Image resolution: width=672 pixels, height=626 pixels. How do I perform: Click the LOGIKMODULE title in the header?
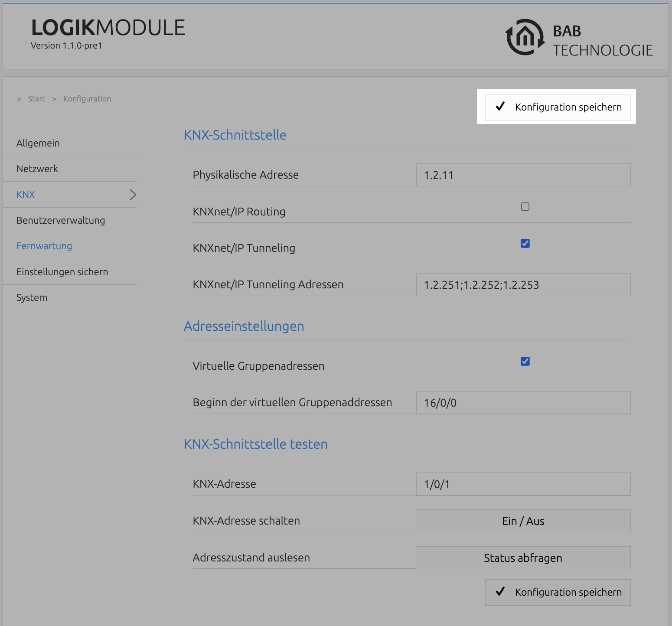point(108,28)
